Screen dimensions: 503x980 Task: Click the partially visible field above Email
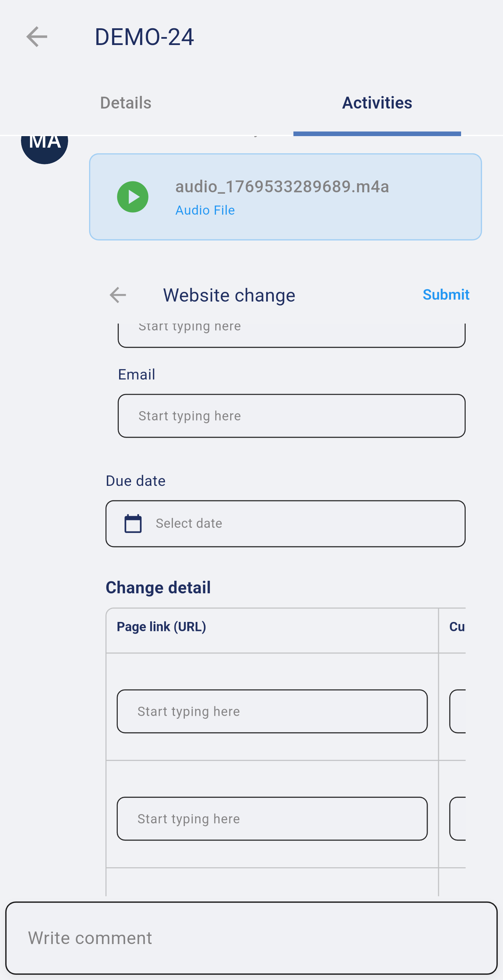(291, 334)
